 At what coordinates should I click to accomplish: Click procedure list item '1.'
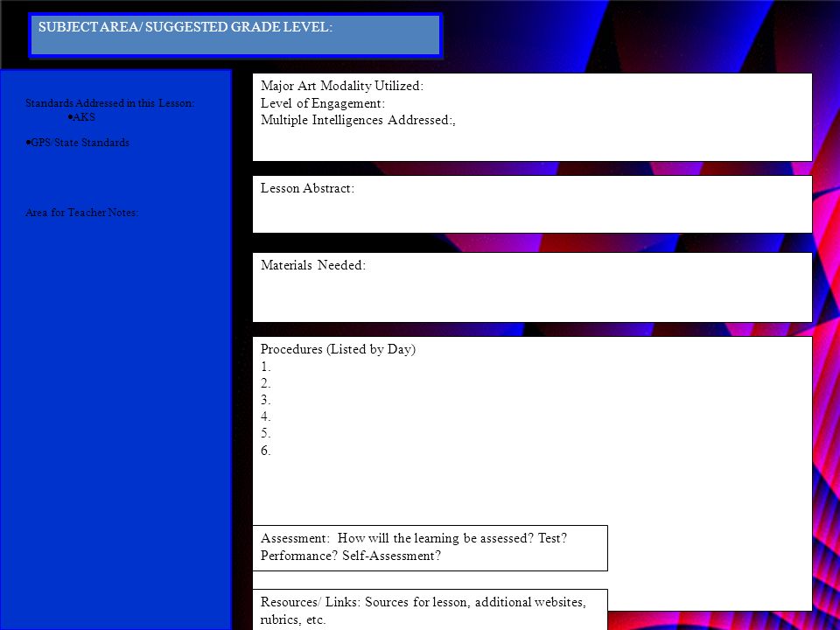[x=266, y=367]
